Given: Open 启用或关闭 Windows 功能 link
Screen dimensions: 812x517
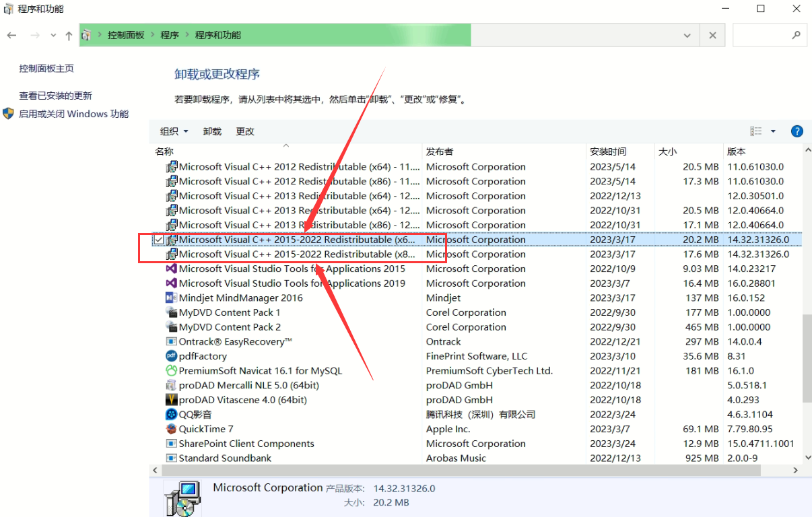Looking at the screenshot, I should coord(73,114).
